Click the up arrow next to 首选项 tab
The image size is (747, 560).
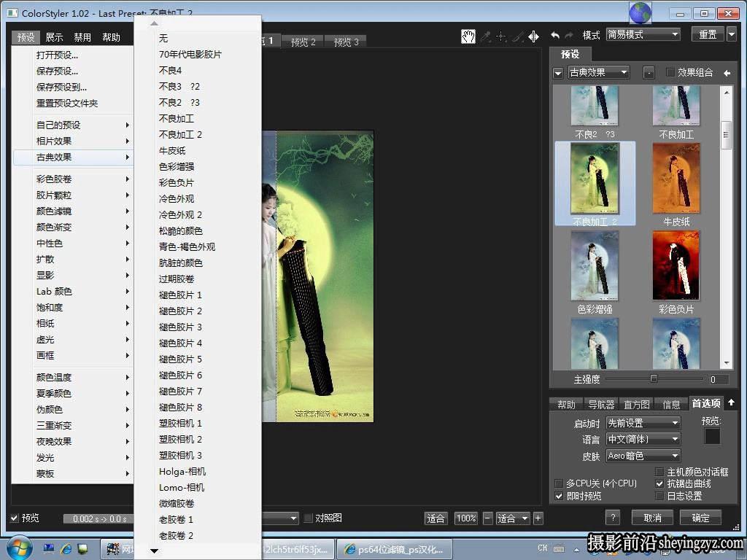tap(731, 402)
